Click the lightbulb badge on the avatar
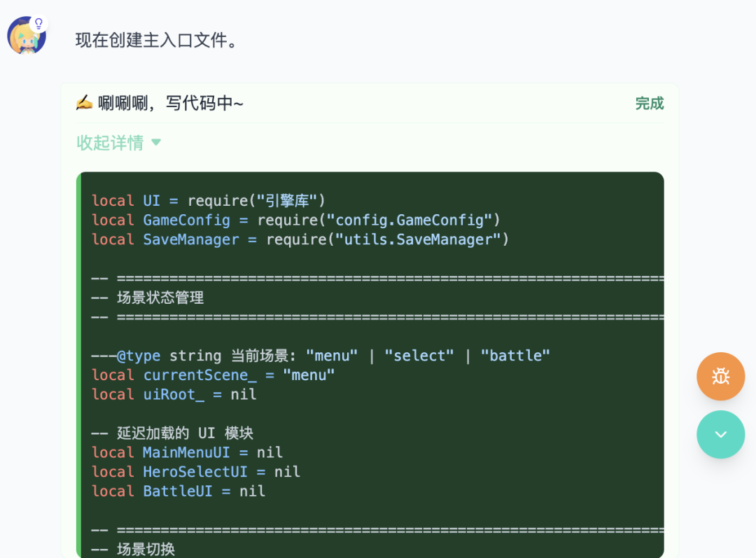The height and width of the screenshot is (558, 756). 38,22
